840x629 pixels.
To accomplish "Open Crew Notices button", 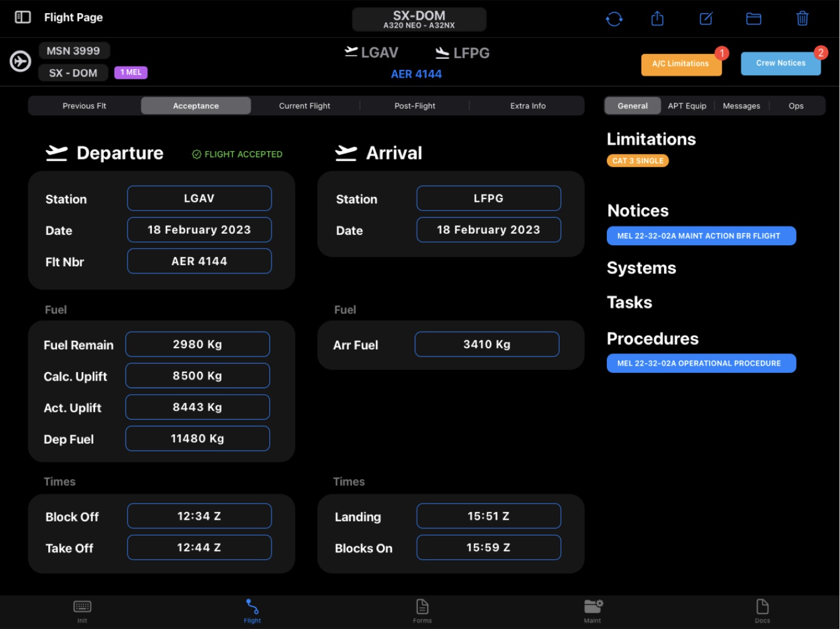I will [781, 63].
